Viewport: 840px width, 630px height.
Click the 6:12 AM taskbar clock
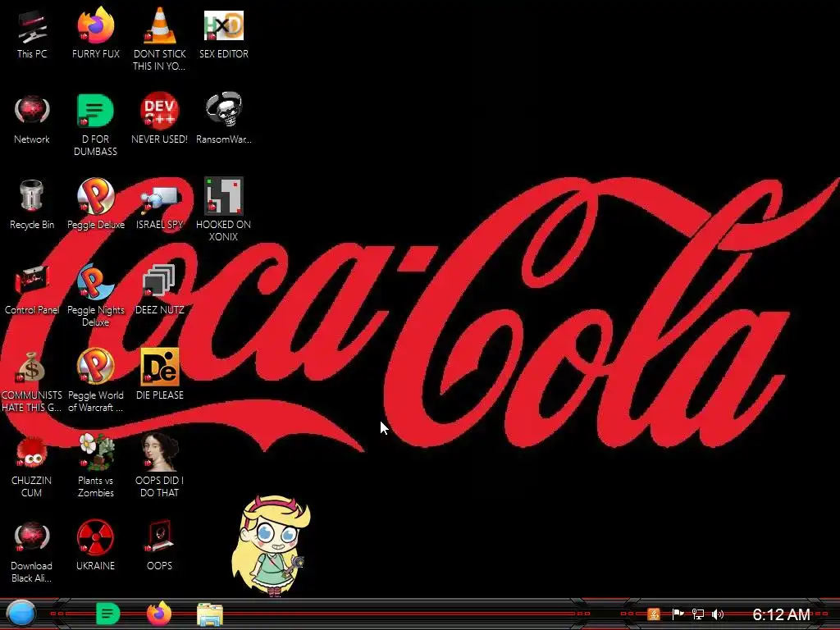(x=781, y=614)
